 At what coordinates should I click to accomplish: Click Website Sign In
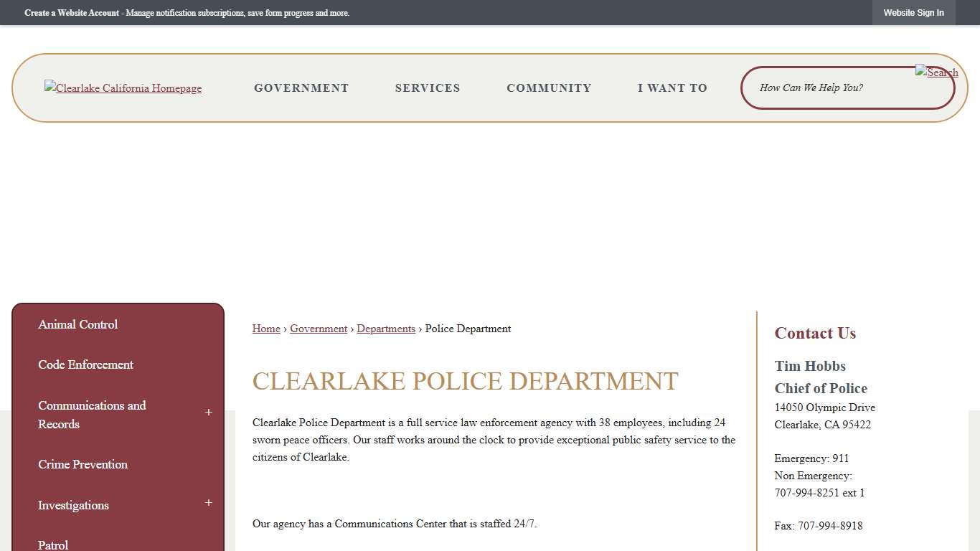point(913,12)
